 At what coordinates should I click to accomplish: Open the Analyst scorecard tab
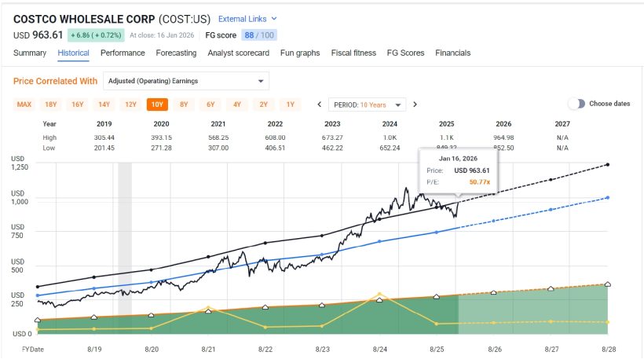coord(238,53)
